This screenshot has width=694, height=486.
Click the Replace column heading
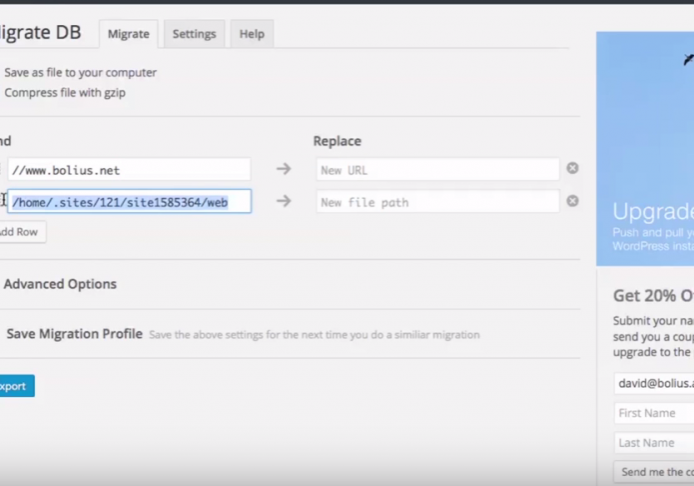[337, 141]
